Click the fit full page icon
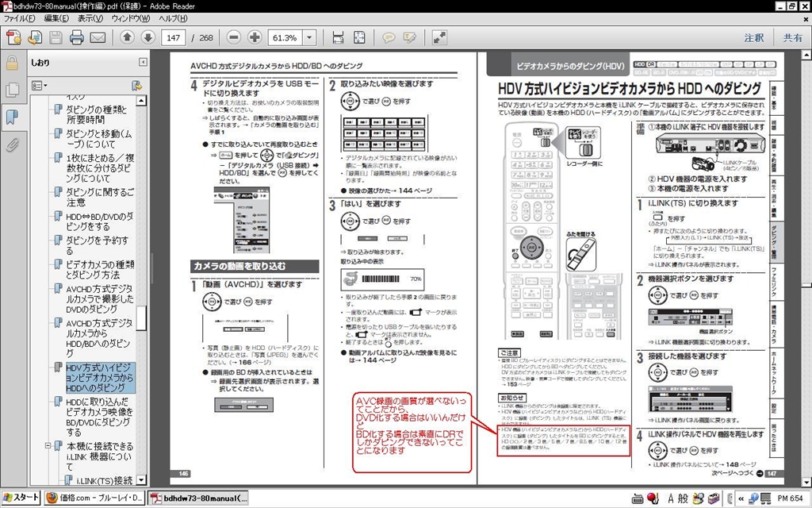Viewport: 812px width, 508px height. [x=359, y=38]
